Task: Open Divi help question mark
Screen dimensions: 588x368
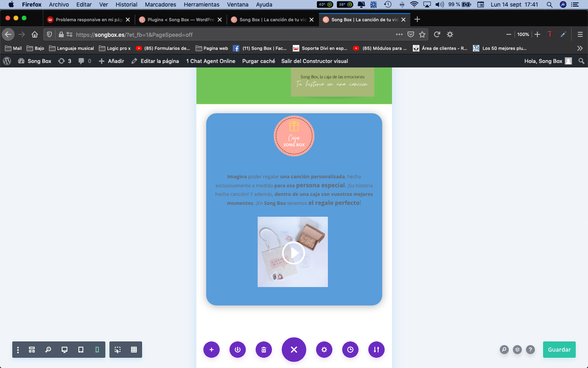Action: tap(530, 350)
